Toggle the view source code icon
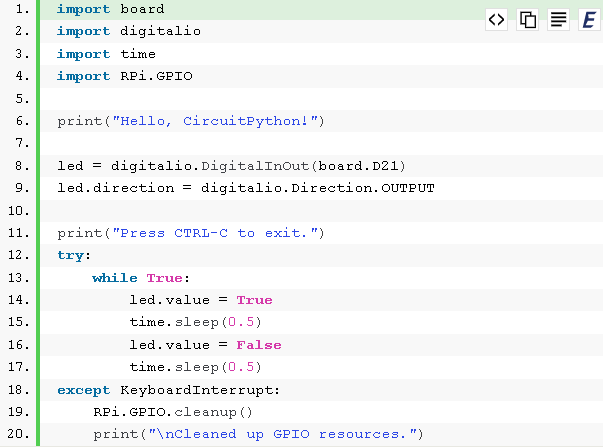This screenshot has height=447, width=603. (496, 19)
